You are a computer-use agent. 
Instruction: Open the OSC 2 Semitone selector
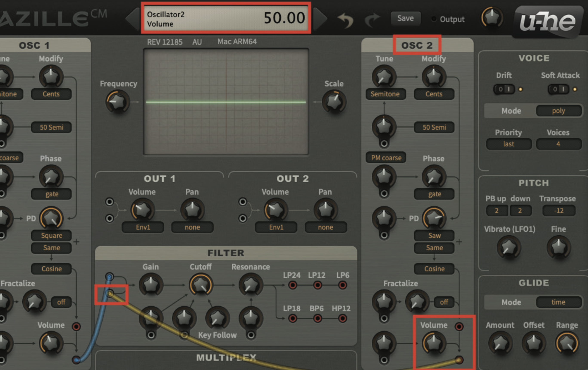pyautogui.click(x=386, y=94)
